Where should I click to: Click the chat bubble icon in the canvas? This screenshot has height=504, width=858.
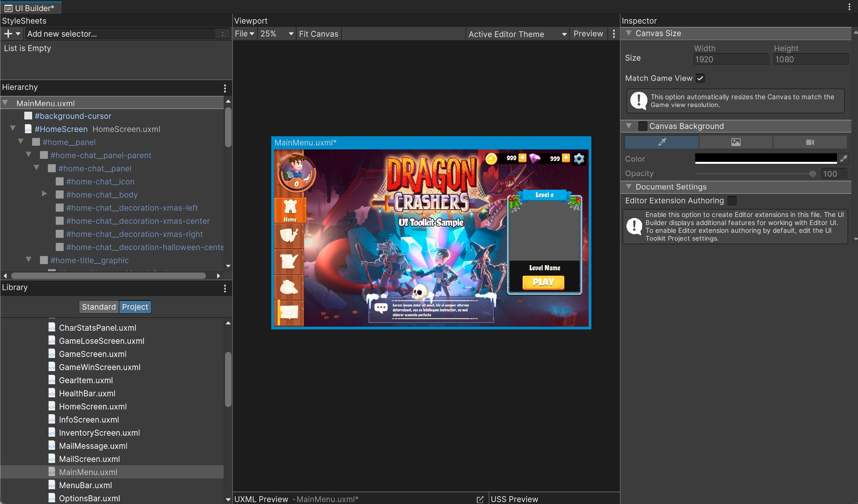(381, 308)
